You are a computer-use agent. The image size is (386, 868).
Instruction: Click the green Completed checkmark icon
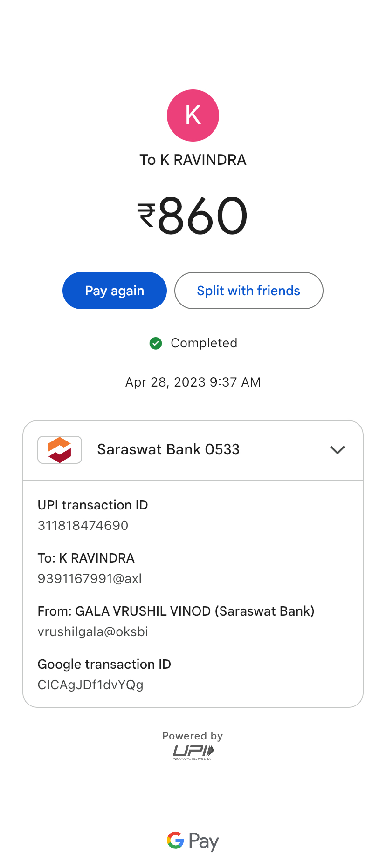156,343
